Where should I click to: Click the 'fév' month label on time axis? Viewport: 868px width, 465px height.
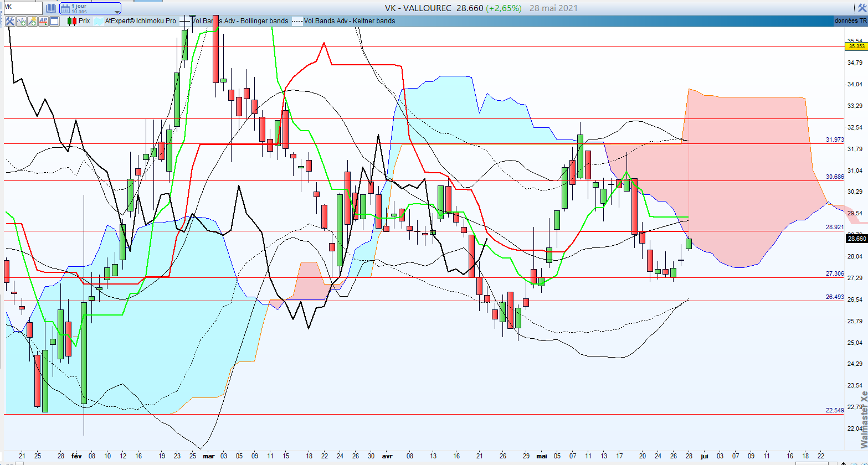click(76, 457)
